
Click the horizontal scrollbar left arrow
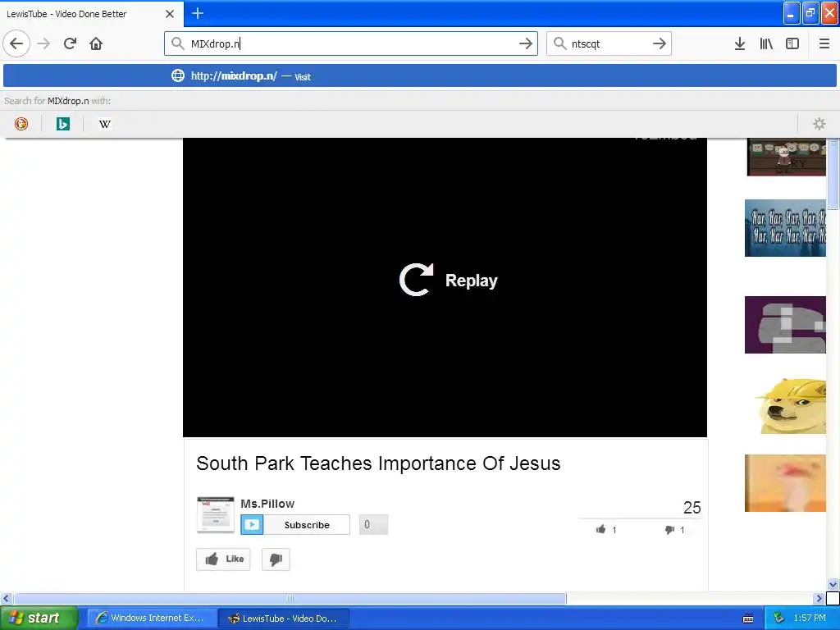pyautogui.click(x=6, y=598)
